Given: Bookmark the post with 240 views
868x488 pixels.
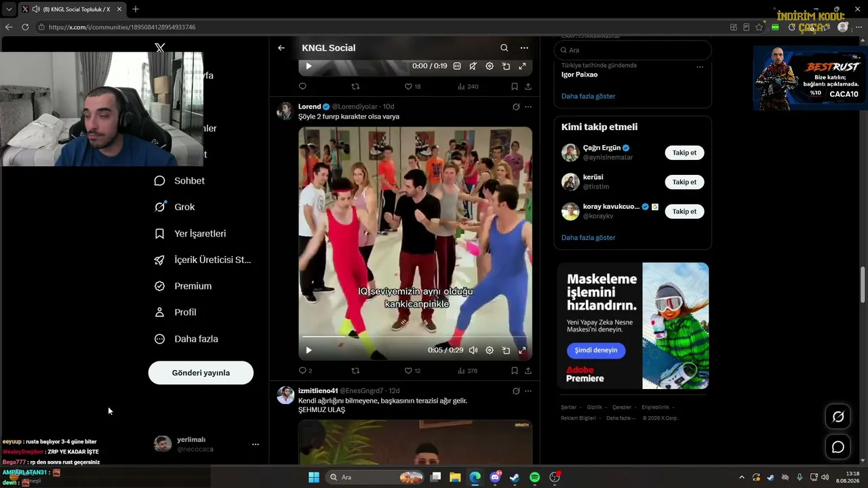Looking at the screenshot, I should [x=515, y=87].
